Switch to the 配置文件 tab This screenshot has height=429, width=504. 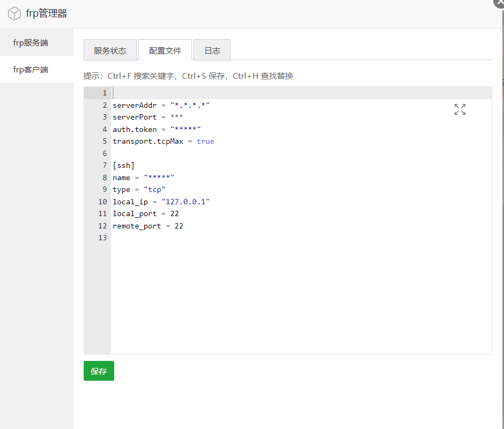click(x=165, y=50)
